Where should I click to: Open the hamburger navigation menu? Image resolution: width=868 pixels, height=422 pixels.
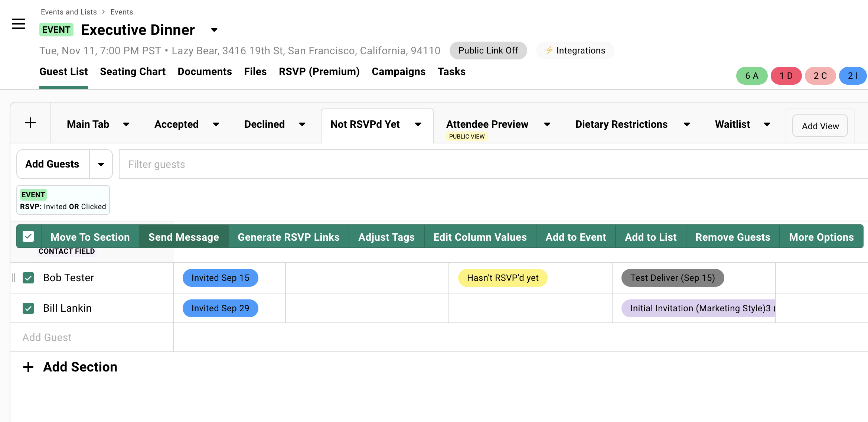pos(19,24)
